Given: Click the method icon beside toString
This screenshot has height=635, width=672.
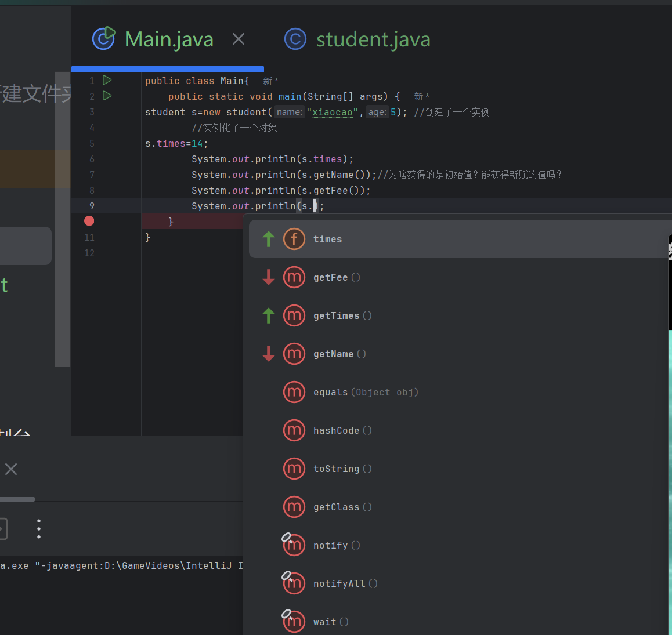Looking at the screenshot, I should [294, 469].
